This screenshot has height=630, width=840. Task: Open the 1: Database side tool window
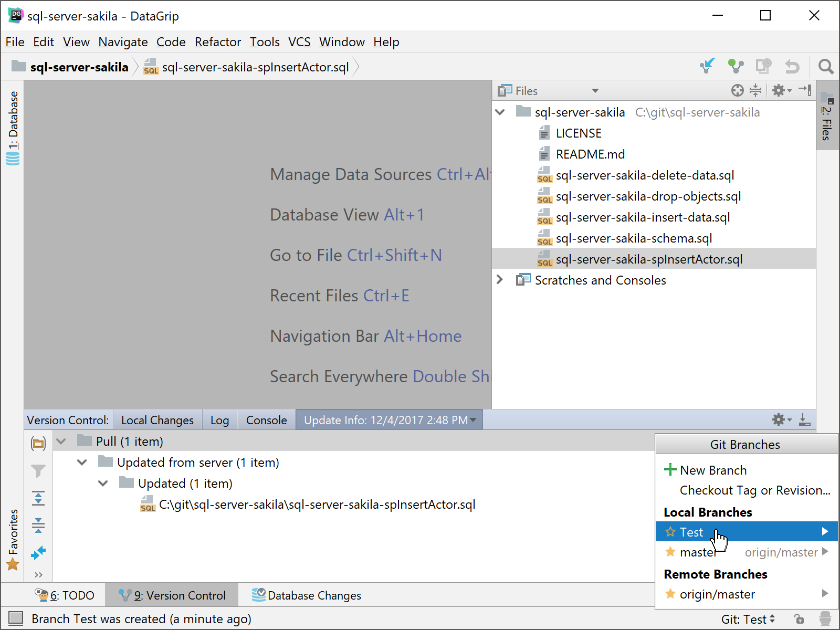point(13,128)
